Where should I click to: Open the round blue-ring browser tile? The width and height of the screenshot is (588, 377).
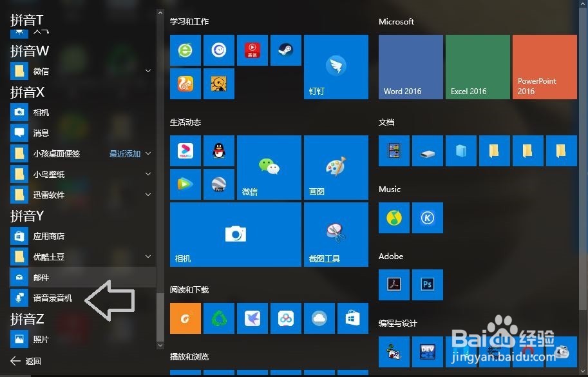click(218, 50)
